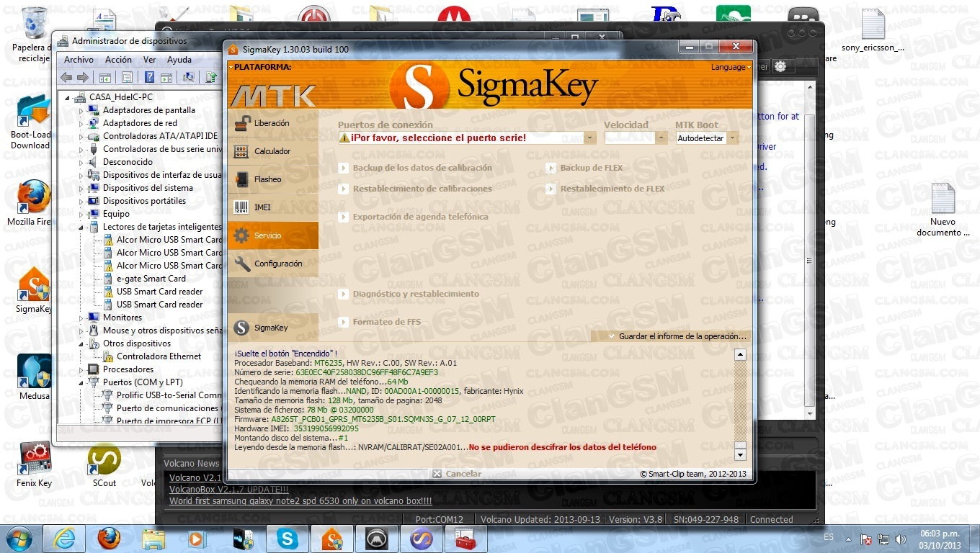Open Firefox from the taskbar
This screenshot has height=553, width=980.
click(109, 539)
